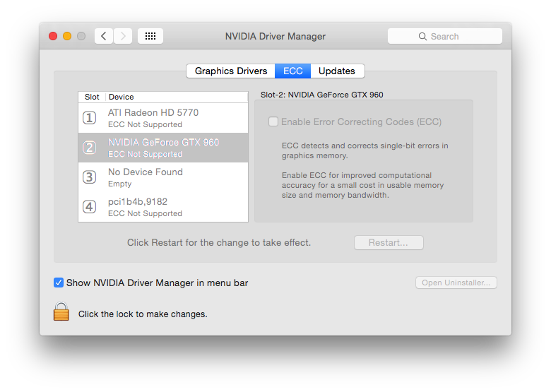Select the No Device Found row
Image resolution: width=551 pixels, height=392 pixels.
coord(163,177)
